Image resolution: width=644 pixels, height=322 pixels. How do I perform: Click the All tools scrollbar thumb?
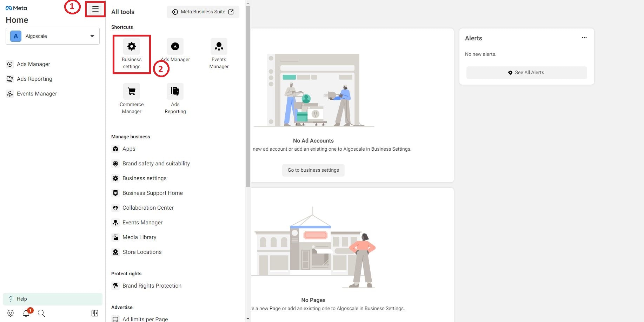tap(248, 97)
